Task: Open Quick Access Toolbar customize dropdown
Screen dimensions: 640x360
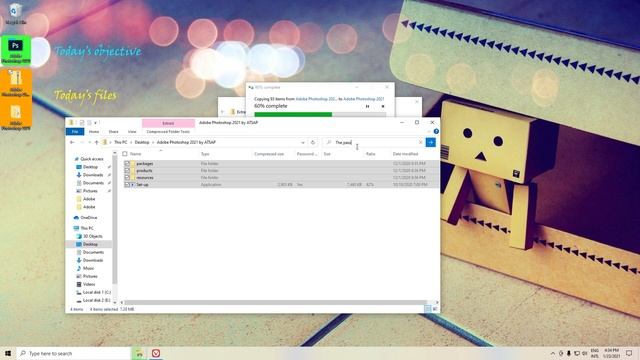Action: coord(96,122)
